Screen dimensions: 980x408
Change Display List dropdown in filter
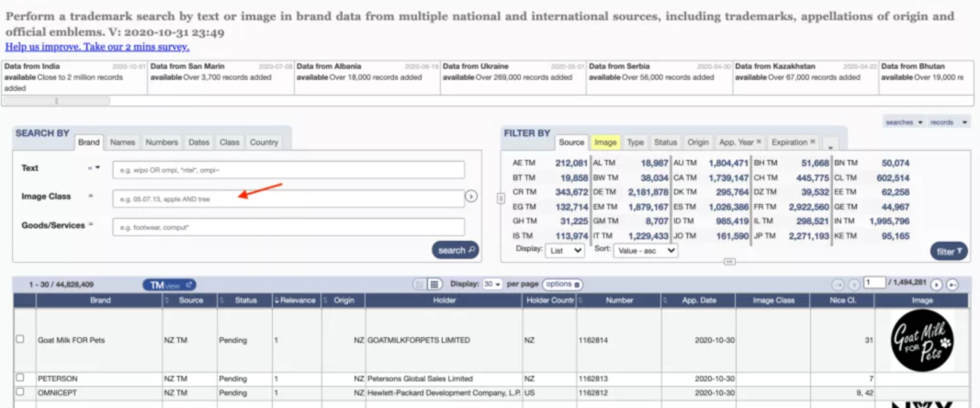coord(564,251)
